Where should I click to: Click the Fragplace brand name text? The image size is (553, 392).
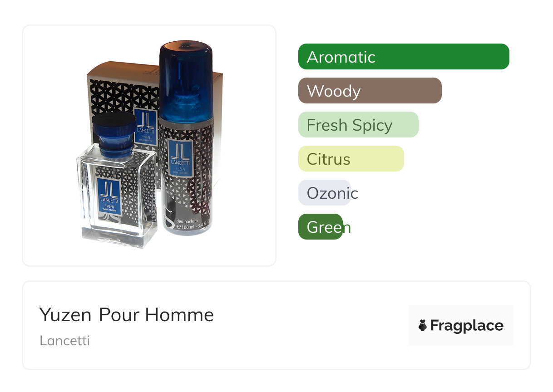pos(467,325)
